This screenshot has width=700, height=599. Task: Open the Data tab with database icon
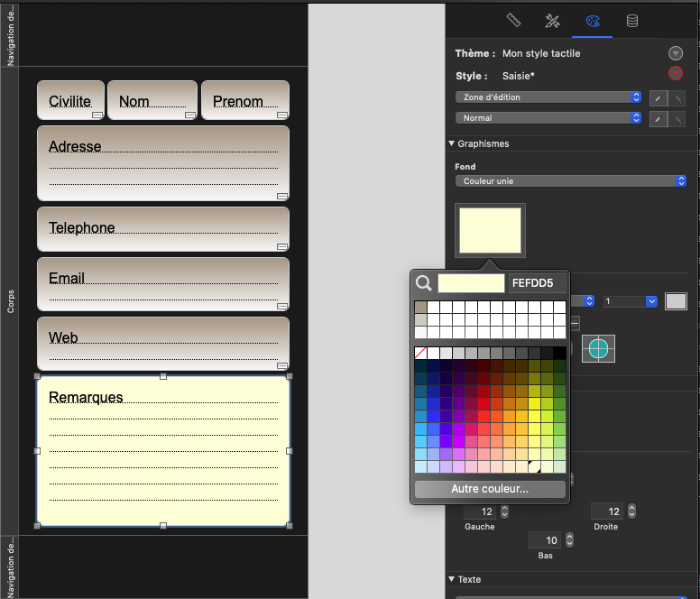[x=632, y=21]
